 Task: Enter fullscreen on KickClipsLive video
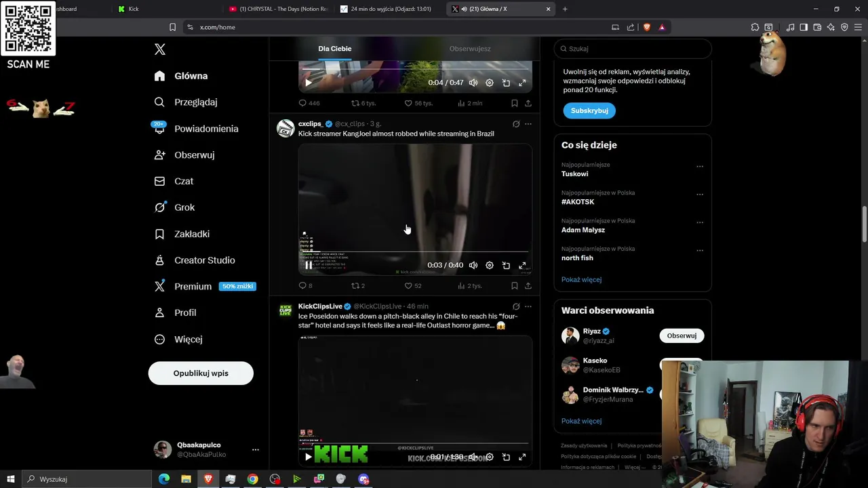[x=522, y=457]
